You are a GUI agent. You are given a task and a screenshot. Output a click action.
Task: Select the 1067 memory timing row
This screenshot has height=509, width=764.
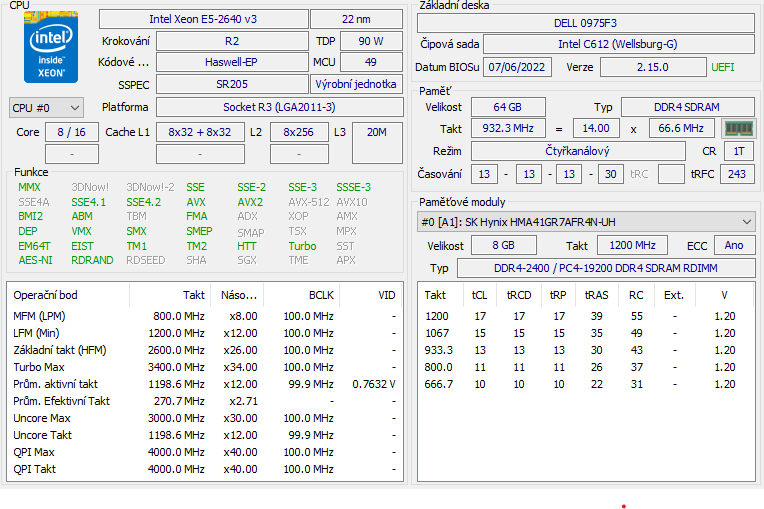pos(586,333)
